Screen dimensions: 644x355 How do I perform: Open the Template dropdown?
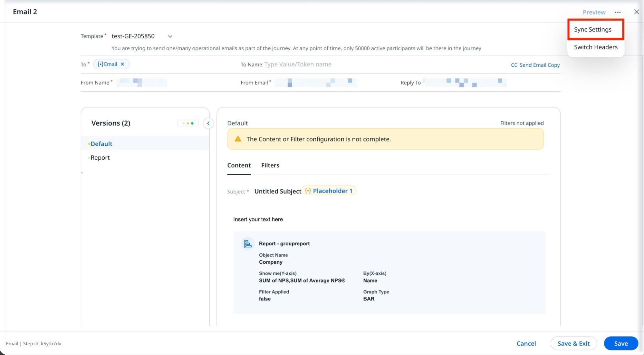[170, 36]
